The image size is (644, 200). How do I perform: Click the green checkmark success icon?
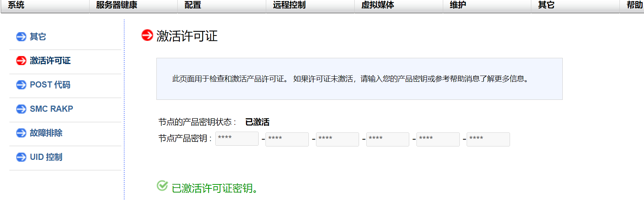pos(162,186)
